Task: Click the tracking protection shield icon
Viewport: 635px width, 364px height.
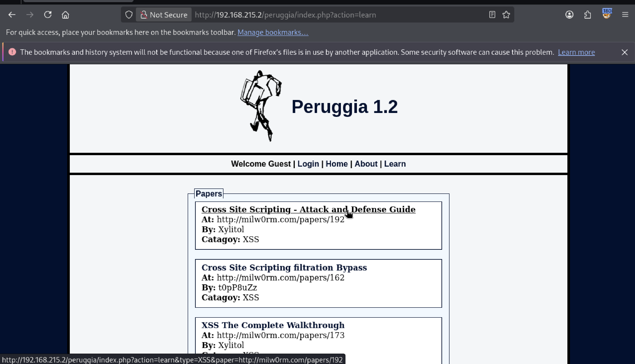Action: coord(129,15)
